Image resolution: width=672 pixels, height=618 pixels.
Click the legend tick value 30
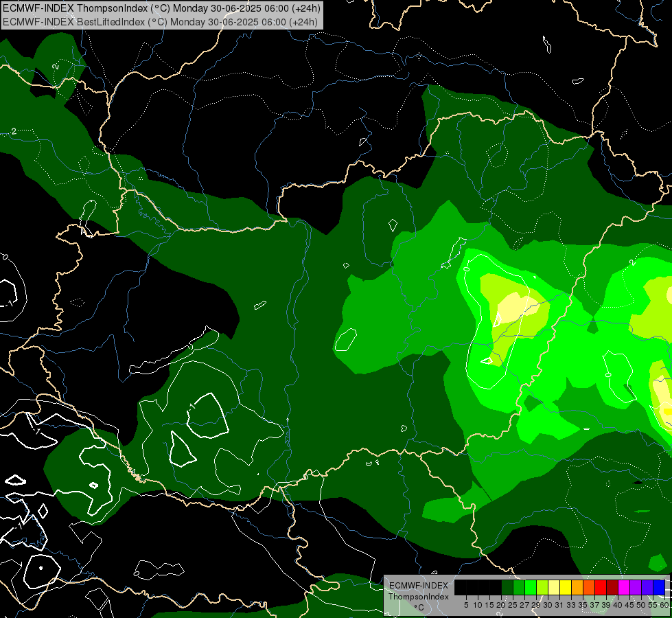click(x=548, y=605)
